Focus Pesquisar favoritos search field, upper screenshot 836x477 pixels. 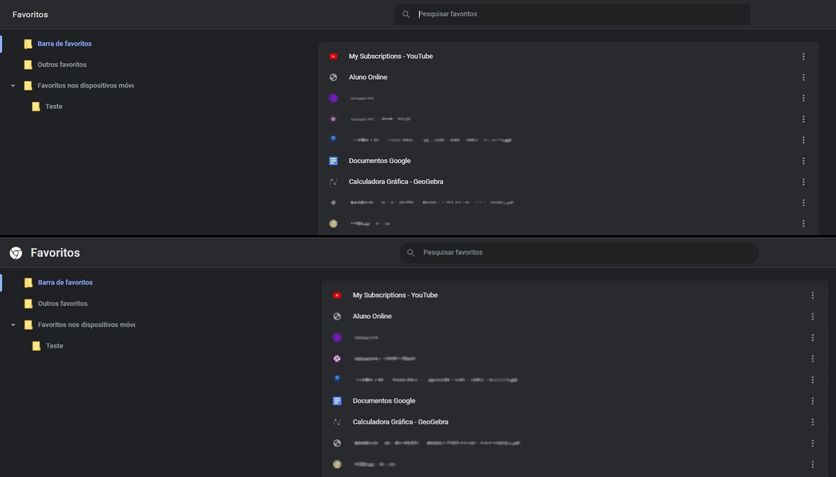pyautogui.click(x=572, y=14)
